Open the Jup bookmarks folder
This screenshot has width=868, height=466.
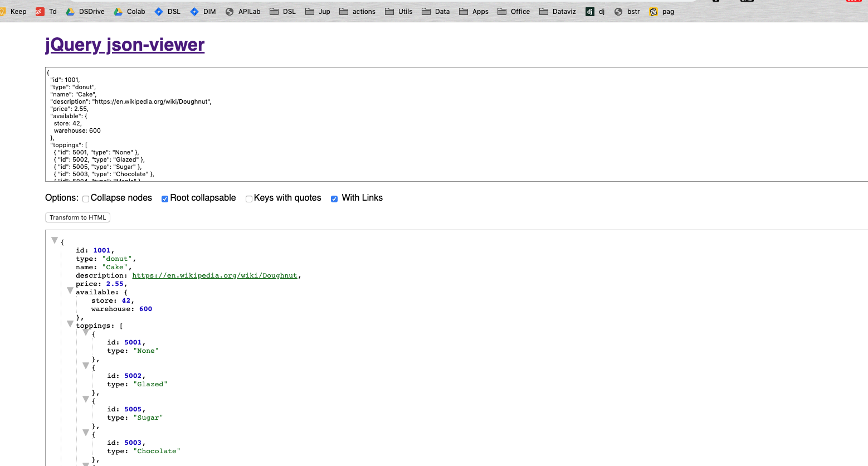tap(318, 11)
